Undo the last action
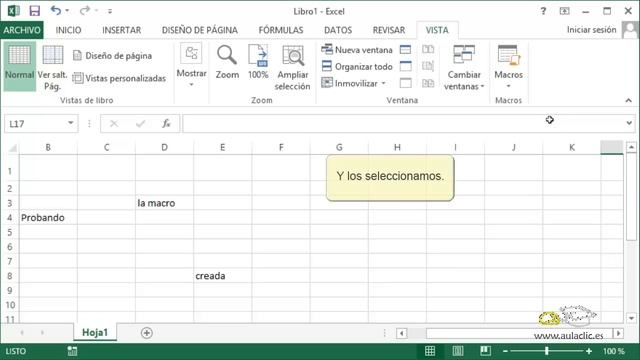This screenshot has height=360, width=640. click(56, 11)
